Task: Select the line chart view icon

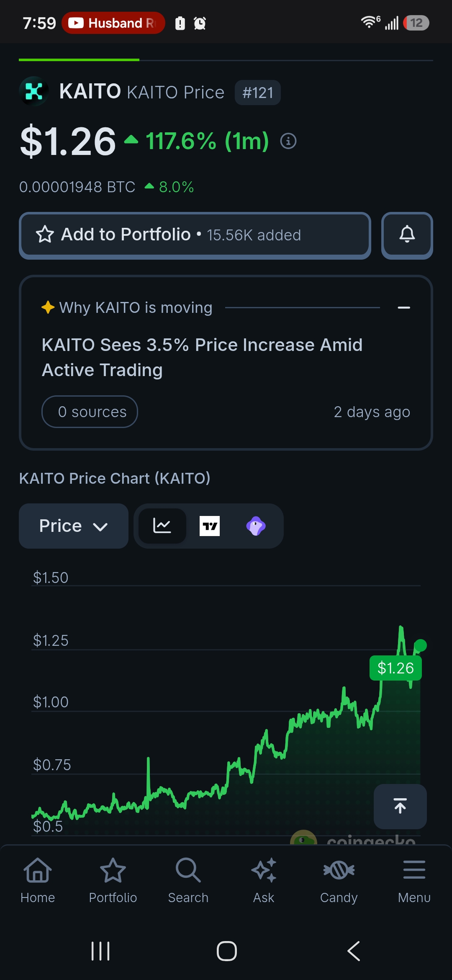Action: tap(162, 526)
